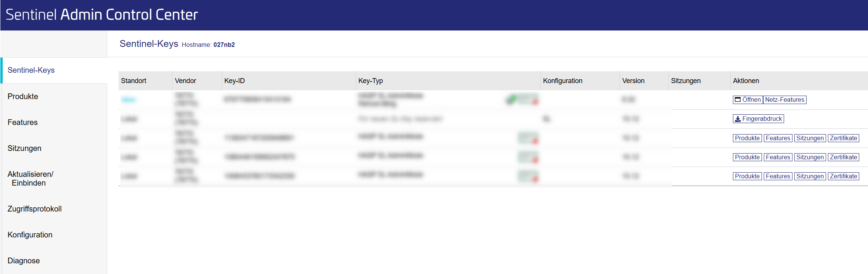Click the Netz-Features button
The height and width of the screenshot is (274, 868).
[x=784, y=100]
